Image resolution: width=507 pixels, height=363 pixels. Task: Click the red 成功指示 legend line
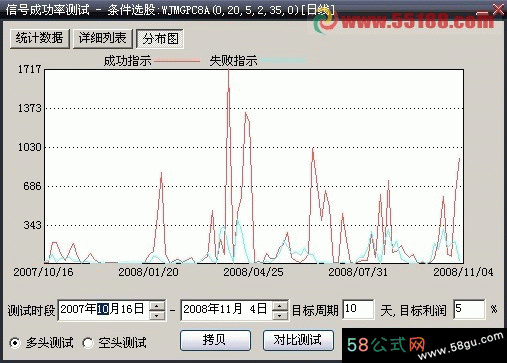coord(176,61)
